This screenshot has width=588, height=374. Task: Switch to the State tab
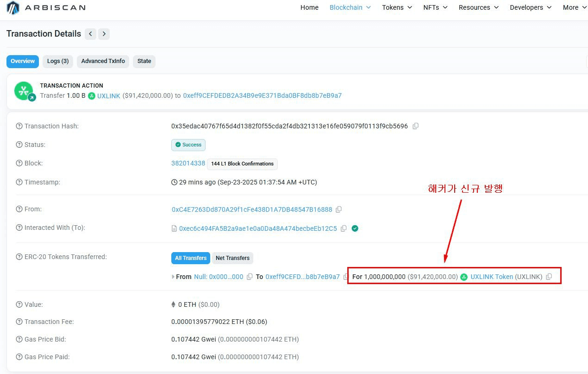pos(144,61)
